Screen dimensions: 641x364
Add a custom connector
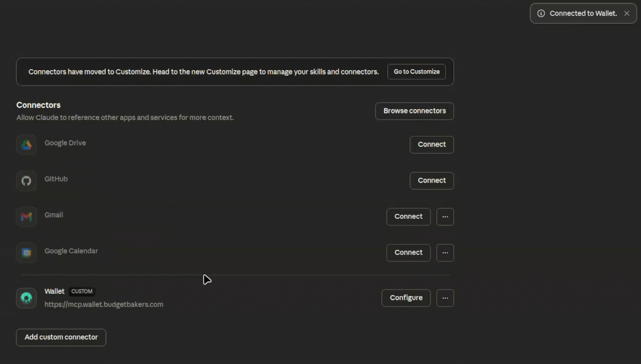(x=60, y=337)
